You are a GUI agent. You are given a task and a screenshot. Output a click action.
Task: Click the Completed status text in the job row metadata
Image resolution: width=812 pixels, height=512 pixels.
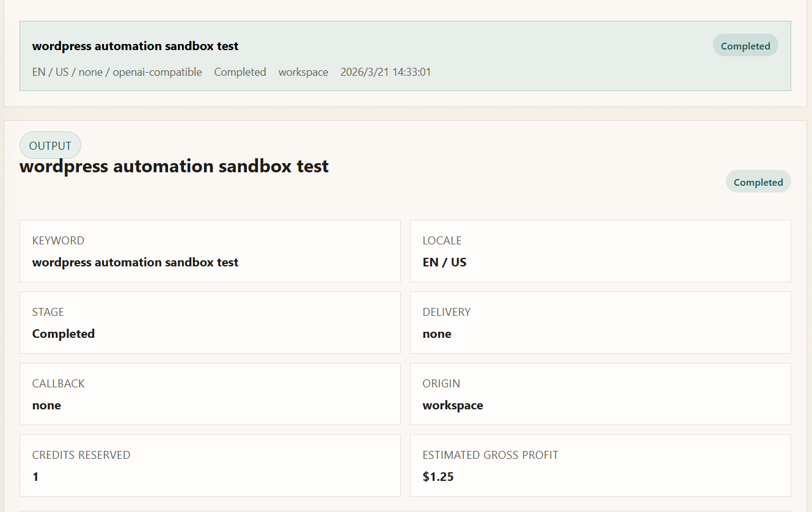(x=240, y=72)
